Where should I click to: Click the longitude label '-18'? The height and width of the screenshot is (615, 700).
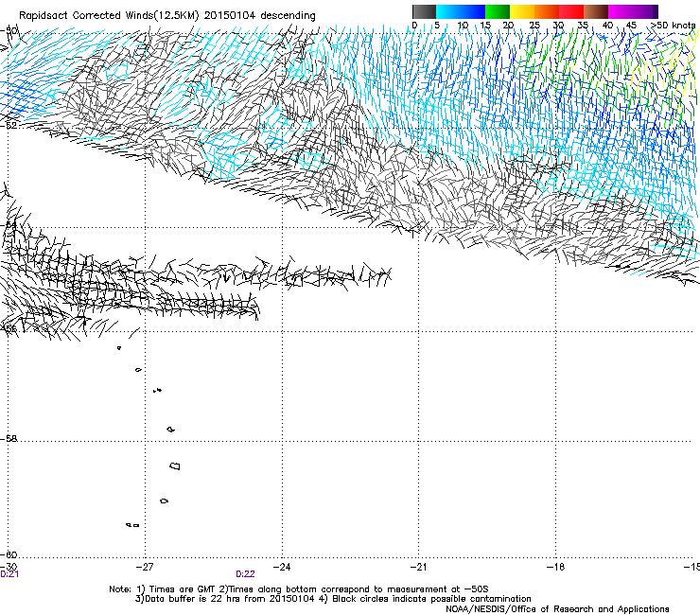pos(555,567)
